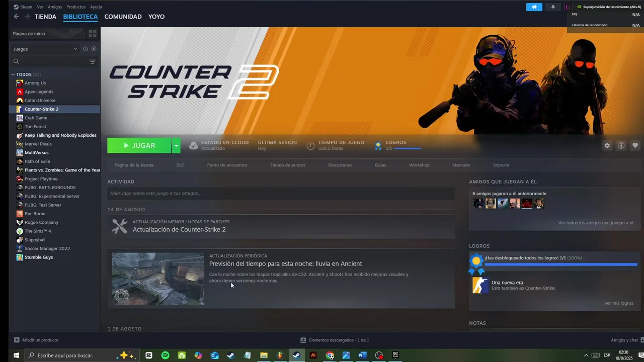Click the Ancient map news thumbnail
This screenshot has width=644, height=362.
158,279
